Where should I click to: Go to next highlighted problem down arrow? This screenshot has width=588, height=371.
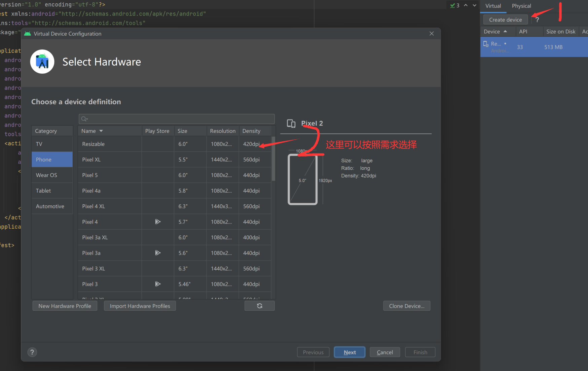point(475,5)
